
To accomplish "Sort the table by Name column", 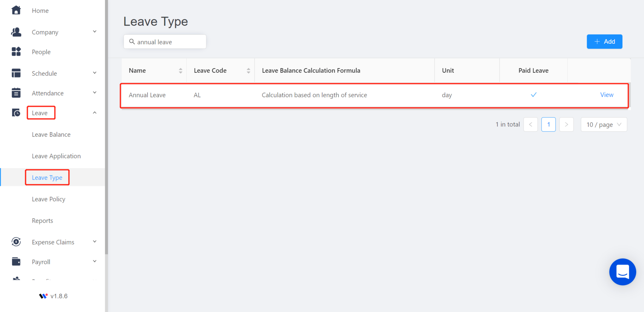I will tap(180, 71).
